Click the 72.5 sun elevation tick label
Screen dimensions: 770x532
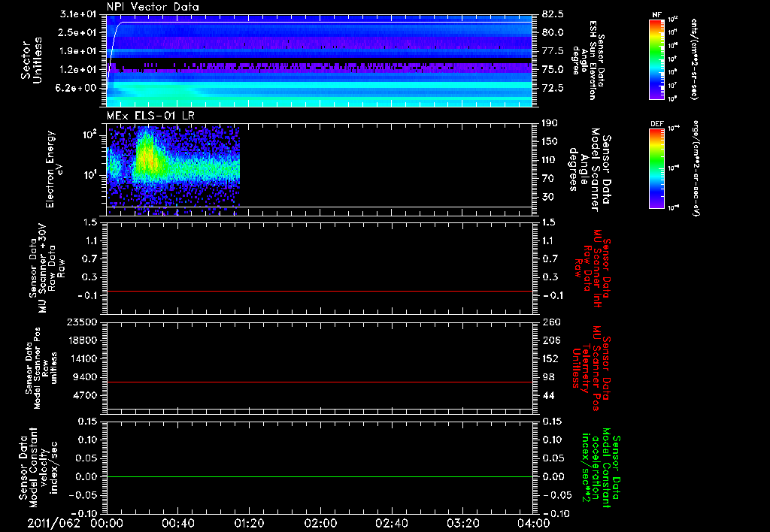(x=553, y=88)
